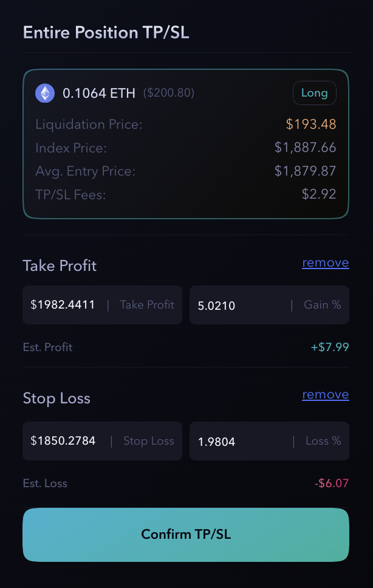Viewport: 373px width, 588px height.
Task: Click the -$6.07 estimated loss value
Action: pyautogui.click(x=332, y=484)
